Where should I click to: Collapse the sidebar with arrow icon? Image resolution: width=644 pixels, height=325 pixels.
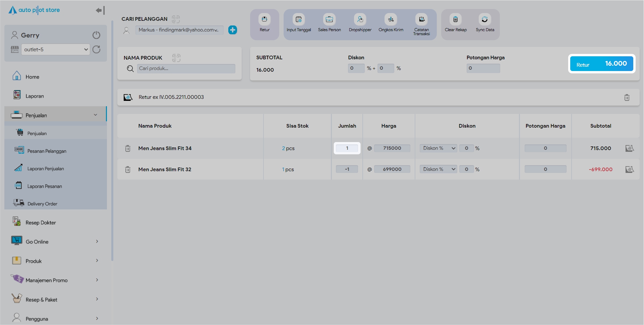[x=100, y=10]
